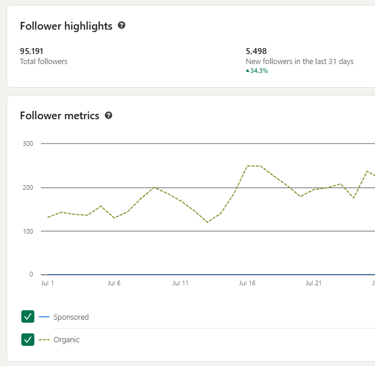Open the Follower highlights help icon
Image resolution: width=375 pixels, height=366 pixels.
point(122,25)
